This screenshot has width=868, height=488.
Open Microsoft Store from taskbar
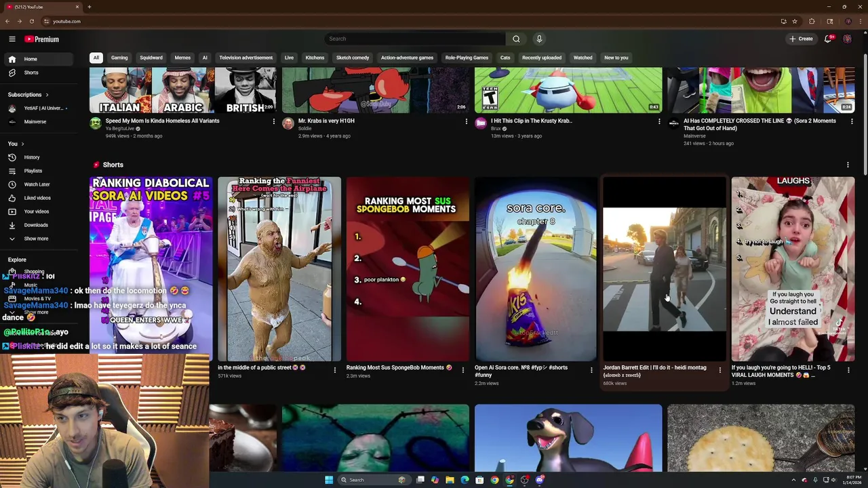tap(479, 480)
